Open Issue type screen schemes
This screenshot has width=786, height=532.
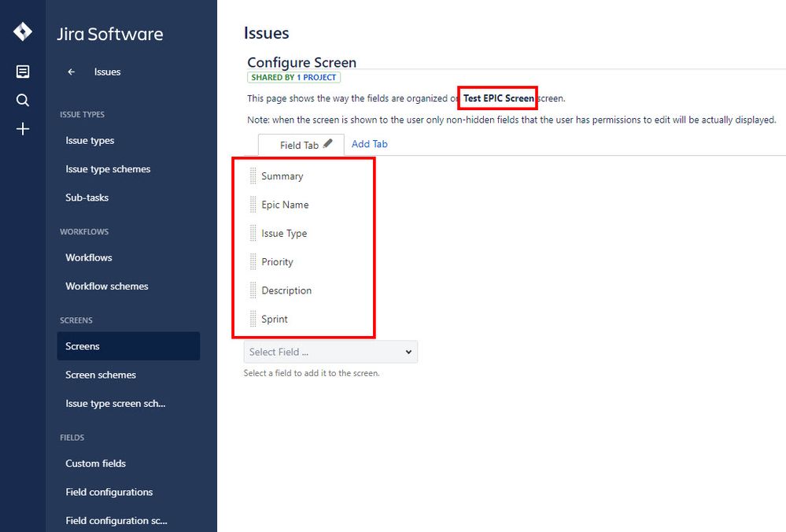[x=116, y=404]
